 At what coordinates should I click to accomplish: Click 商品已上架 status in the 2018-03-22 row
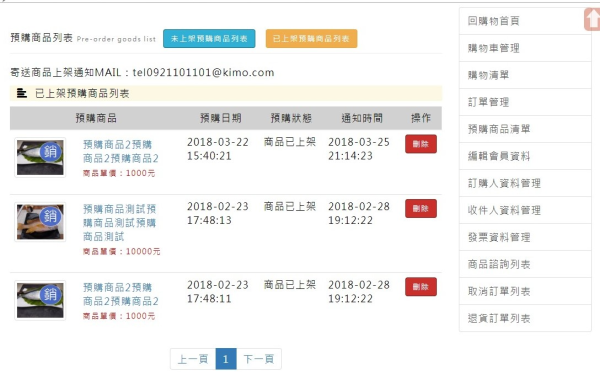tap(290, 142)
